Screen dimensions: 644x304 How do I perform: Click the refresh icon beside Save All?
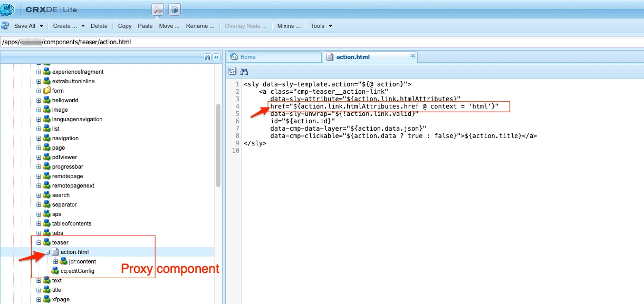pyautogui.click(x=5, y=26)
